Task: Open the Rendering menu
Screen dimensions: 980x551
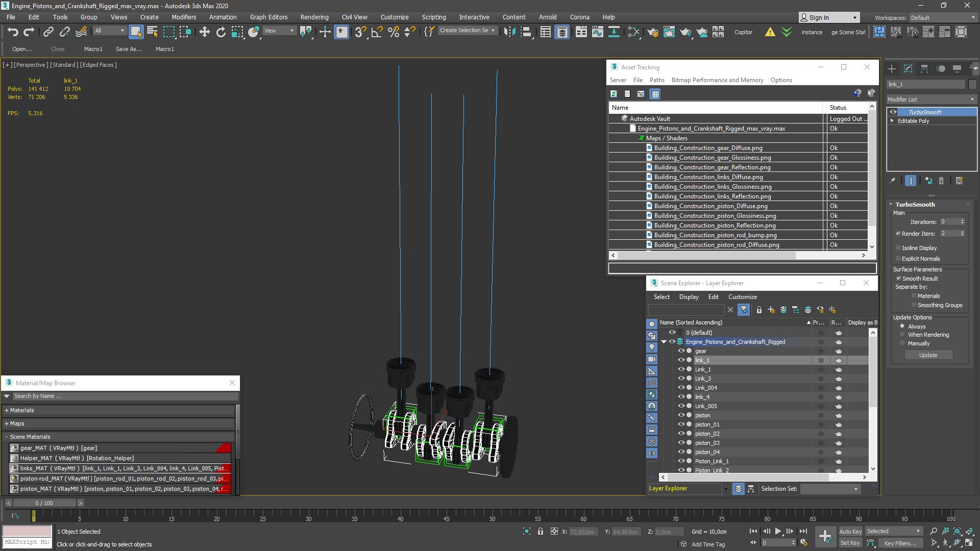Action: [x=314, y=17]
